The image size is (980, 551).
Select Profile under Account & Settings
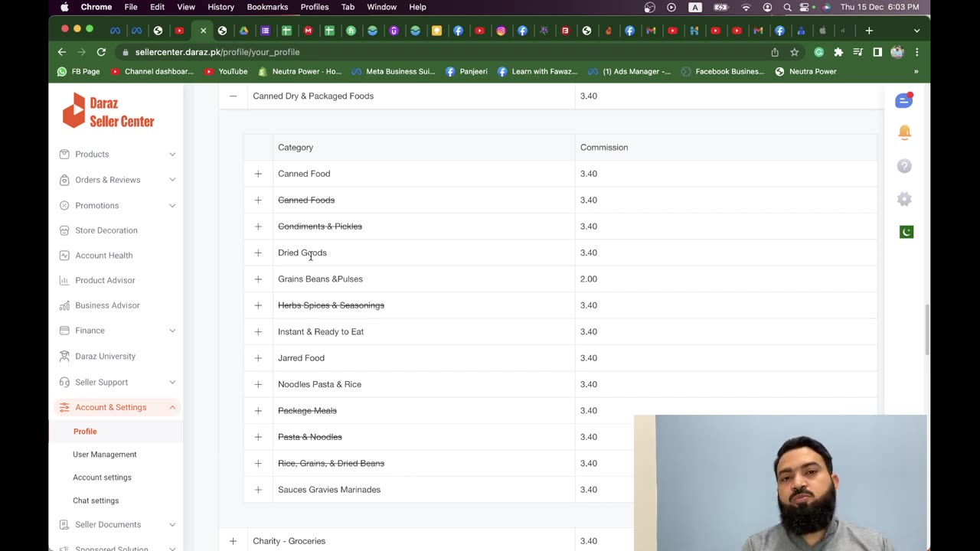[x=85, y=432]
